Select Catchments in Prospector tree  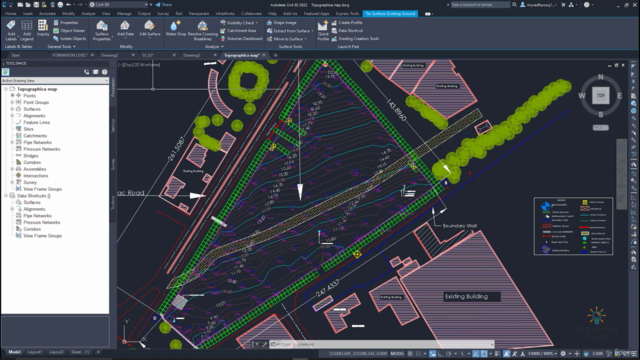tap(35, 136)
